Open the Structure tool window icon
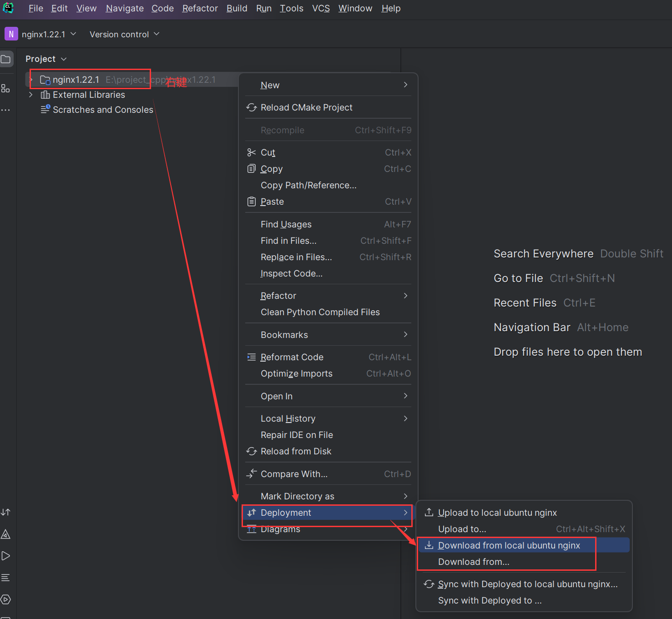The image size is (672, 619). pos(6,88)
